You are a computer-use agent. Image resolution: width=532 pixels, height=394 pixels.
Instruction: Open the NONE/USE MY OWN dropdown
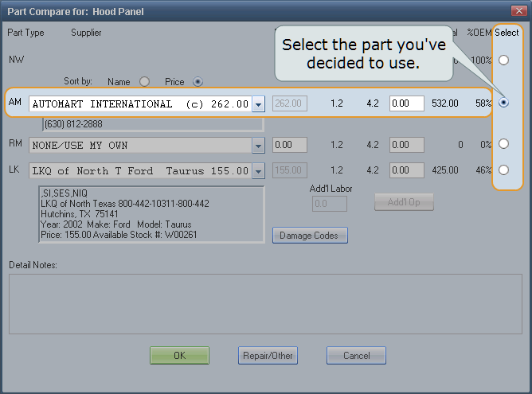pyautogui.click(x=258, y=146)
